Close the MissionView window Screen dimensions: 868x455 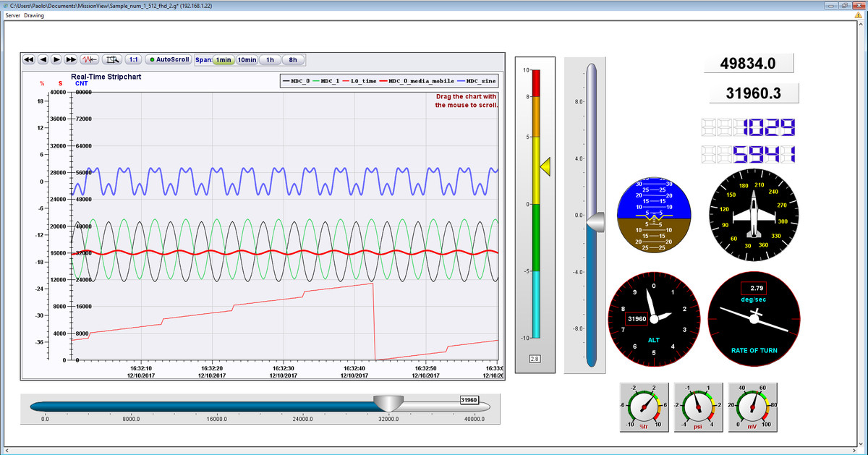pos(857,5)
